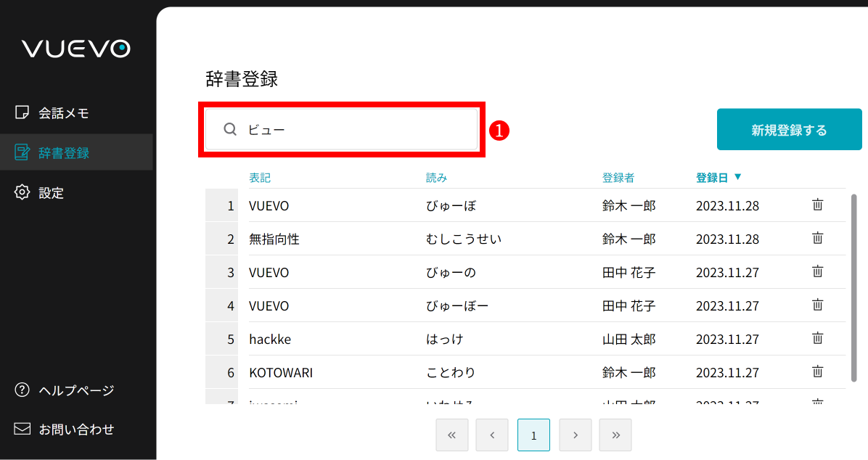Open the 設定 gear icon

pyautogui.click(x=22, y=192)
